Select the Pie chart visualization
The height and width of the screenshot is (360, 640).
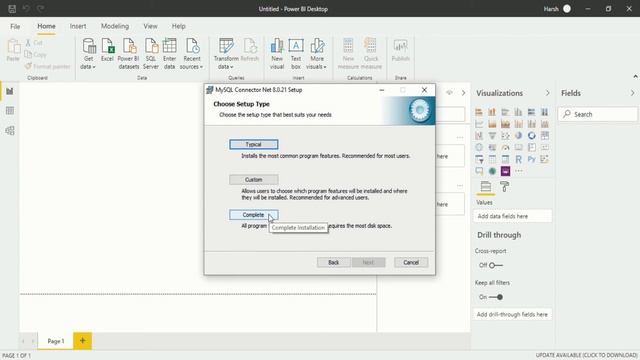[x=518, y=136]
